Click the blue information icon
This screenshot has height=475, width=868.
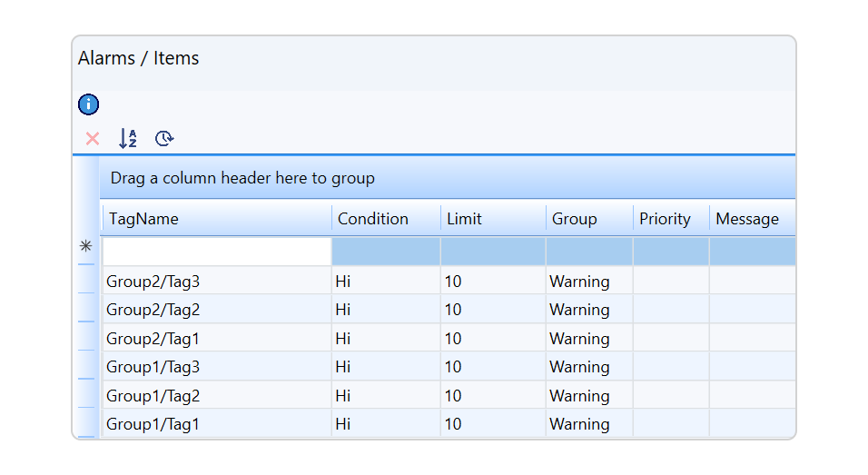click(x=88, y=104)
